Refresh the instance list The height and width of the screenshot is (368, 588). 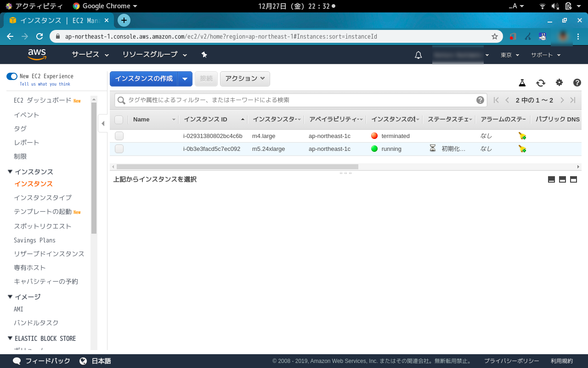point(541,83)
